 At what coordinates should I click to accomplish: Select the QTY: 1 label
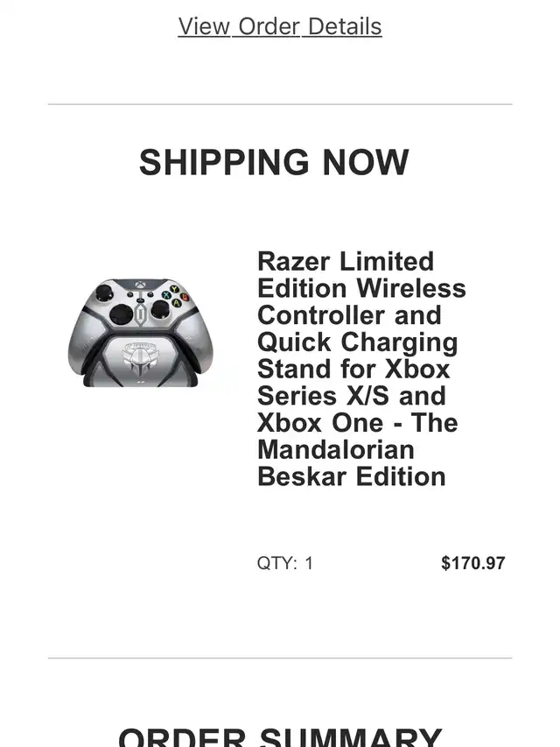pos(284,563)
